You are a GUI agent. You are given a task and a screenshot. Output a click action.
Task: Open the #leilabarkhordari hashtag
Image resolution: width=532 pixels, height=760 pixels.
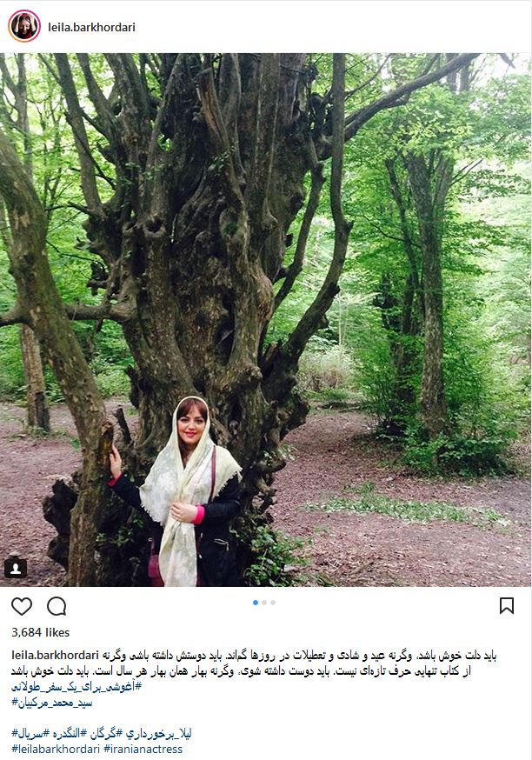point(56,749)
